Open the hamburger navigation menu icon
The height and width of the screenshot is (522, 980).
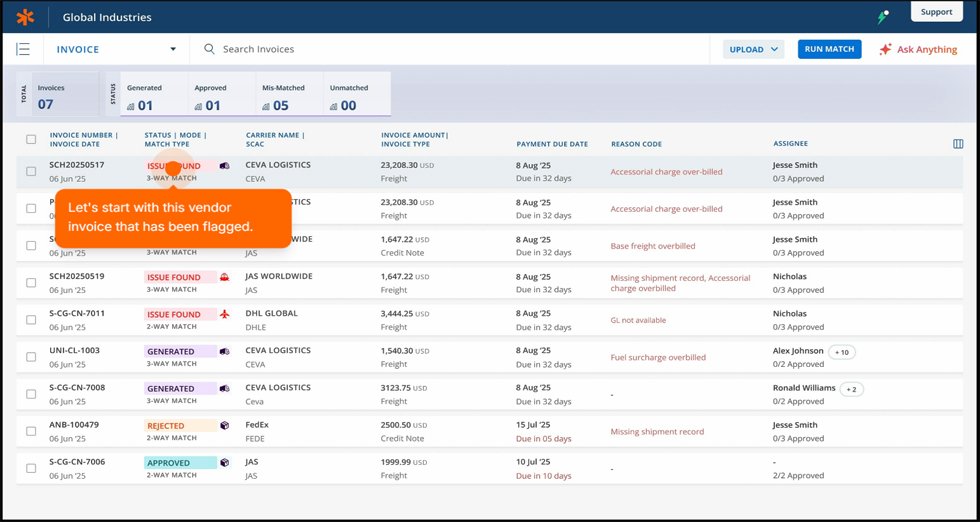(x=23, y=49)
